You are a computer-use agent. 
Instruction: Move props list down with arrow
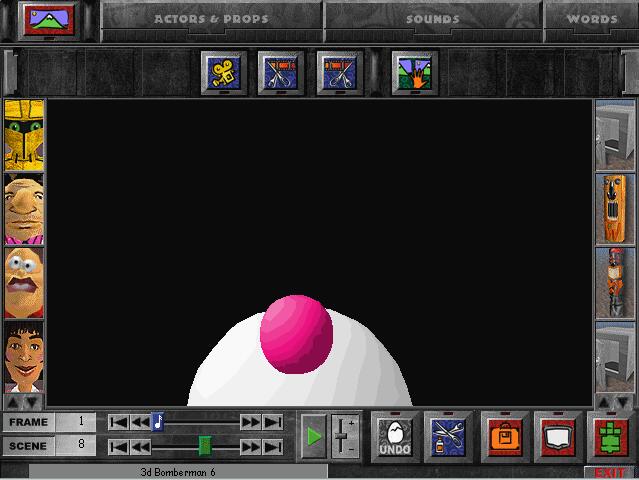point(624,403)
